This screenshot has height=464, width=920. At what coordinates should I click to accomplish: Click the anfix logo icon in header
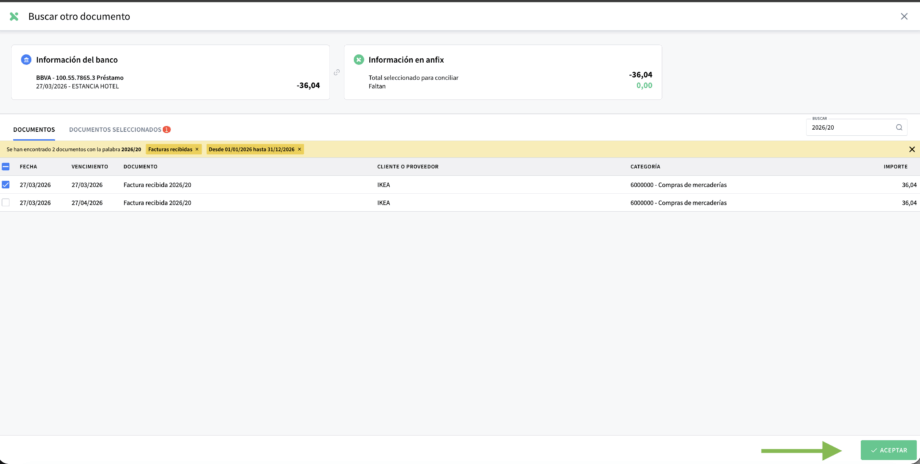14,16
